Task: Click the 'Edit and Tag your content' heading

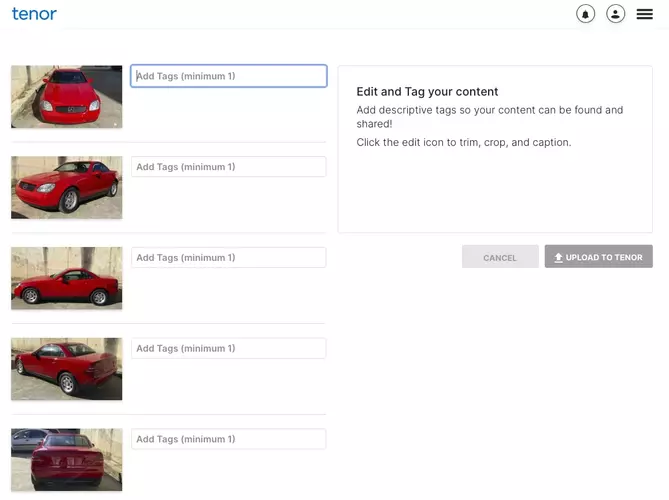Action: pos(427,92)
